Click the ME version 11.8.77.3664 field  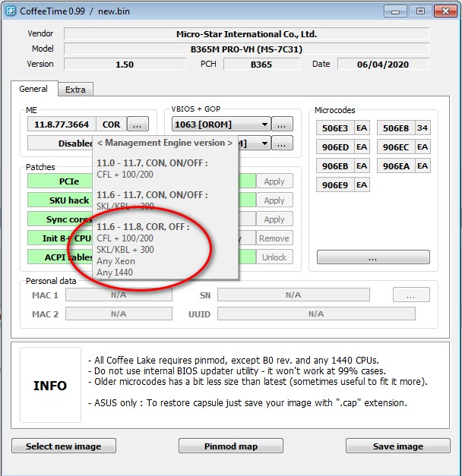pyautogui.click(x=62, y=125)
